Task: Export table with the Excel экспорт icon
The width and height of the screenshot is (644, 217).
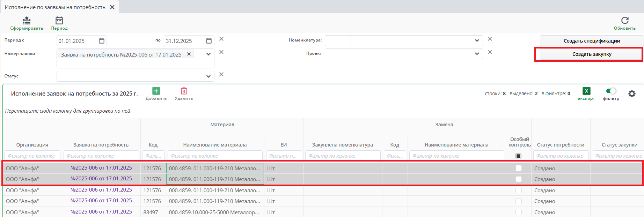Action: point(586,91)
